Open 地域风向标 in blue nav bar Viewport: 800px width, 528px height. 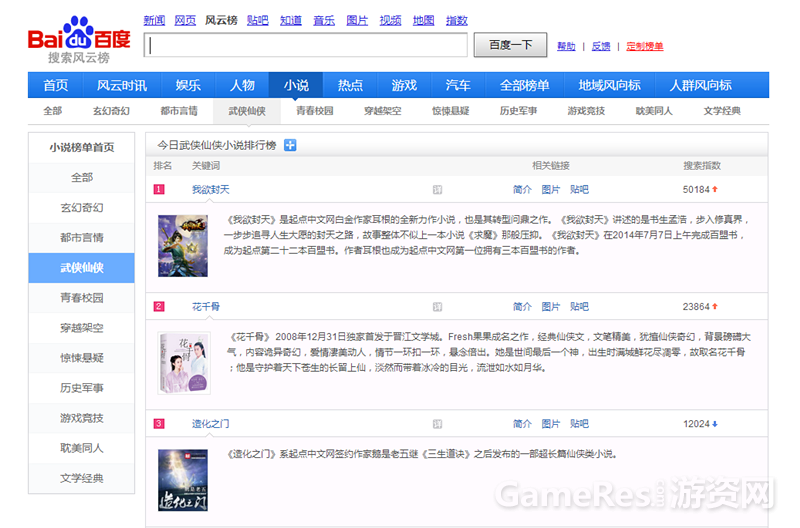coord(610,85)
